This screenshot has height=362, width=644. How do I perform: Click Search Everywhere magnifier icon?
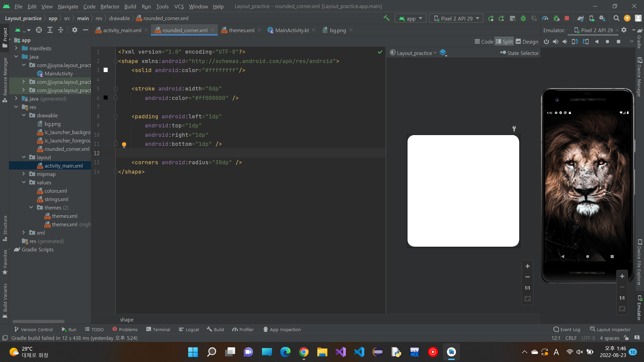[616, 18]
